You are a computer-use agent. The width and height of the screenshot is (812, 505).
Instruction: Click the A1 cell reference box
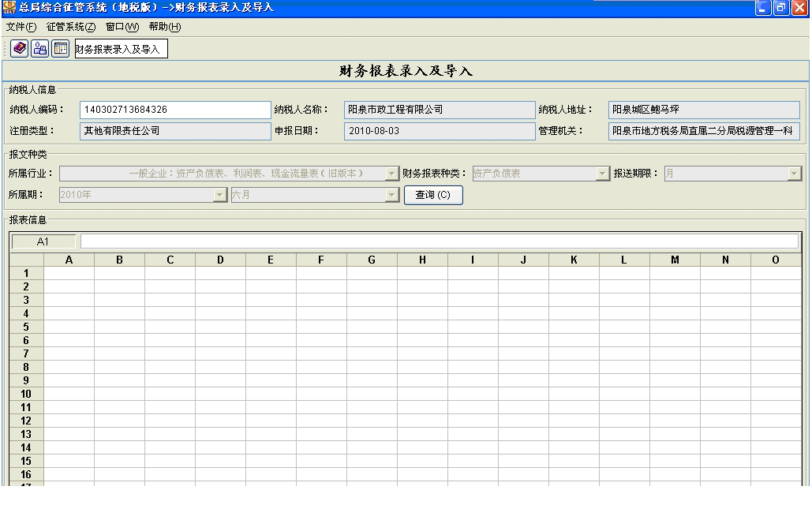coord(43,241)
